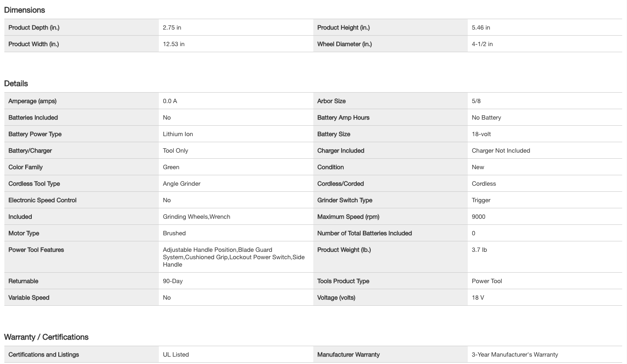Click the Dimensions section heading
Screen dimensions: 627x364
coord(24,10)
